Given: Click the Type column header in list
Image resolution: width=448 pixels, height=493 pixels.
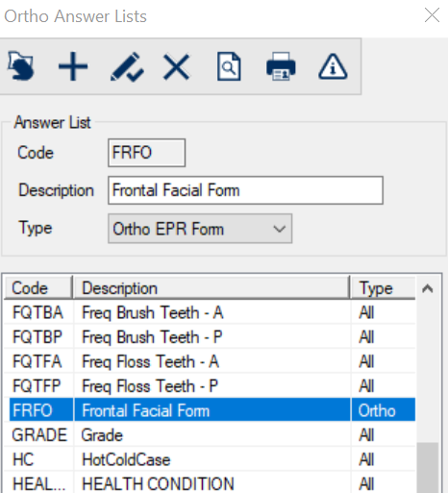Looking at the screenshot, I should pyautogui.click(x=383, y=288).
